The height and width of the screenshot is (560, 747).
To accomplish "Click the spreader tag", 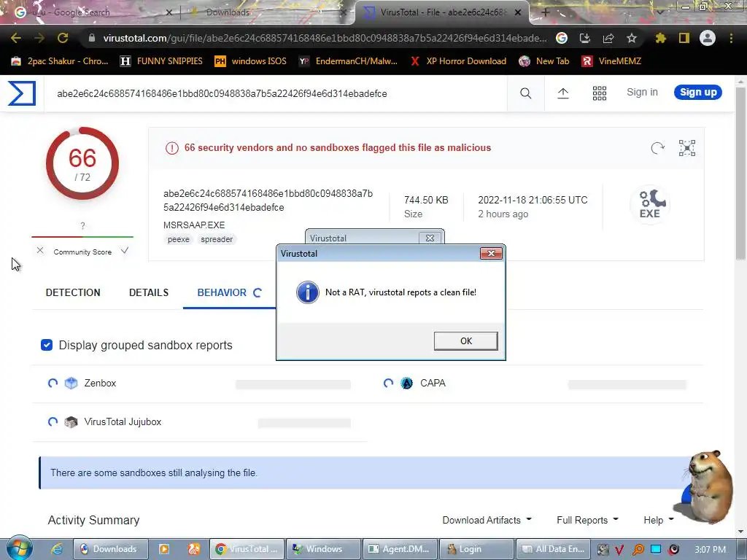I will (x=217, y=239).
